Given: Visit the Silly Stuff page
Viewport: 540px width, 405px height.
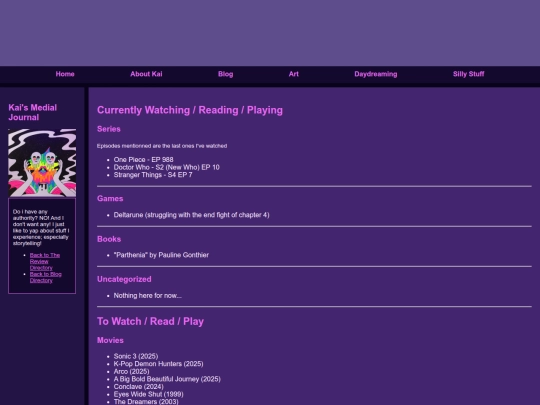Looking at the screenshot, I should (x=468, y=74).
